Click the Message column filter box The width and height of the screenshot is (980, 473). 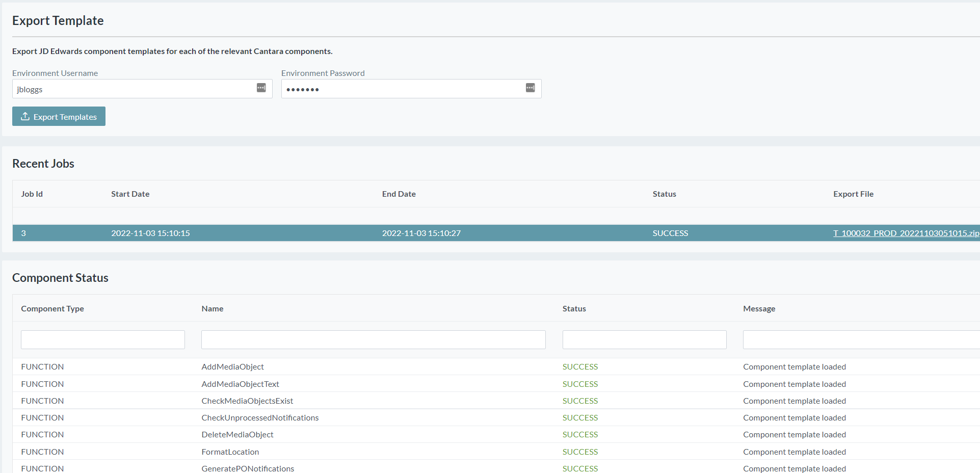[860, 339]
